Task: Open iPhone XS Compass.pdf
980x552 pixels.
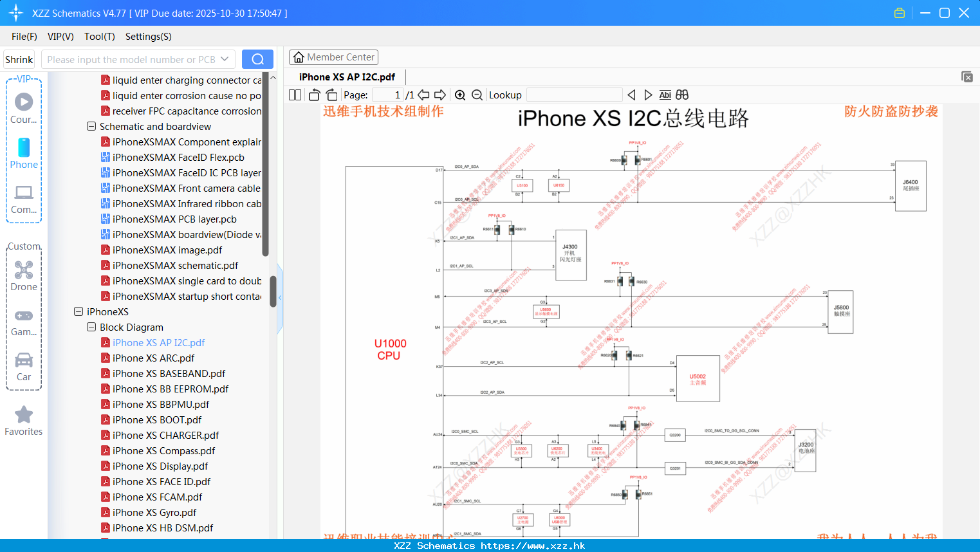Action: pyautogui.click(x=163, y=451)
